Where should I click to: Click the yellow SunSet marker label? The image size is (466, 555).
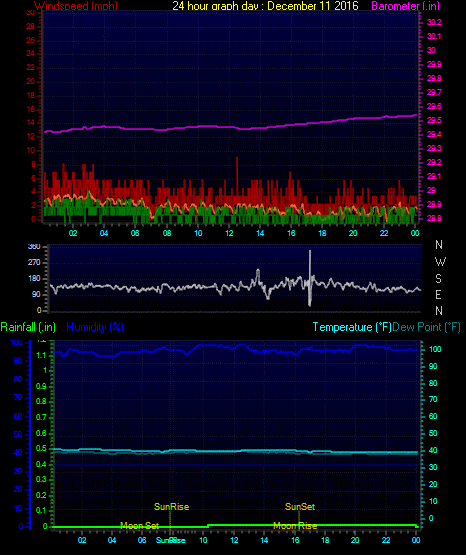click(300, 507)
